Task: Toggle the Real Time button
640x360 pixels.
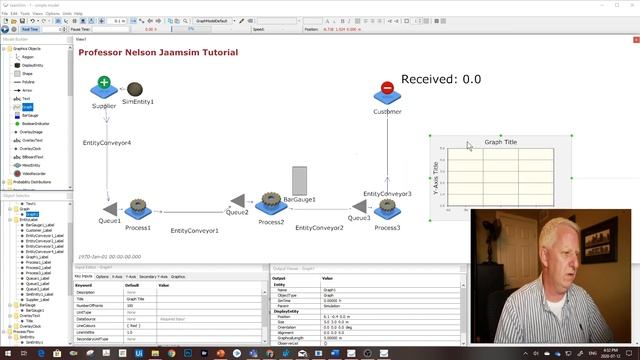Action: click(30, 29)
